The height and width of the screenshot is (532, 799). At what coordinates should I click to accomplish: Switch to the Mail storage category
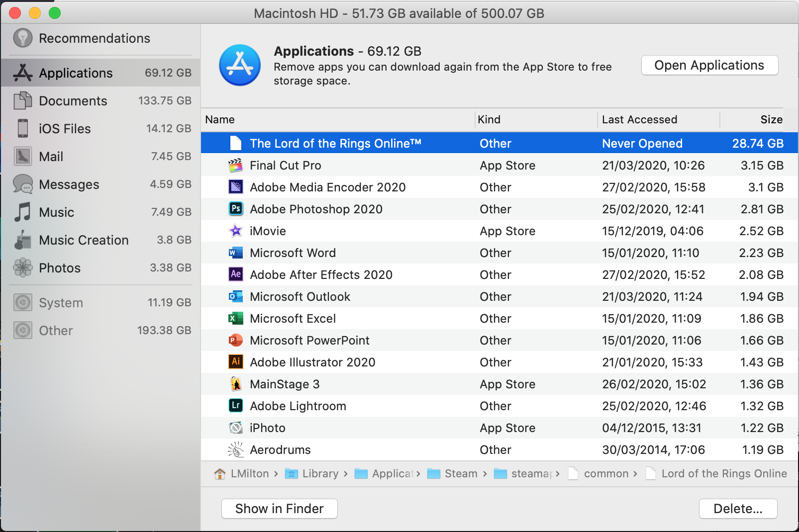click(x=100, y=156)
